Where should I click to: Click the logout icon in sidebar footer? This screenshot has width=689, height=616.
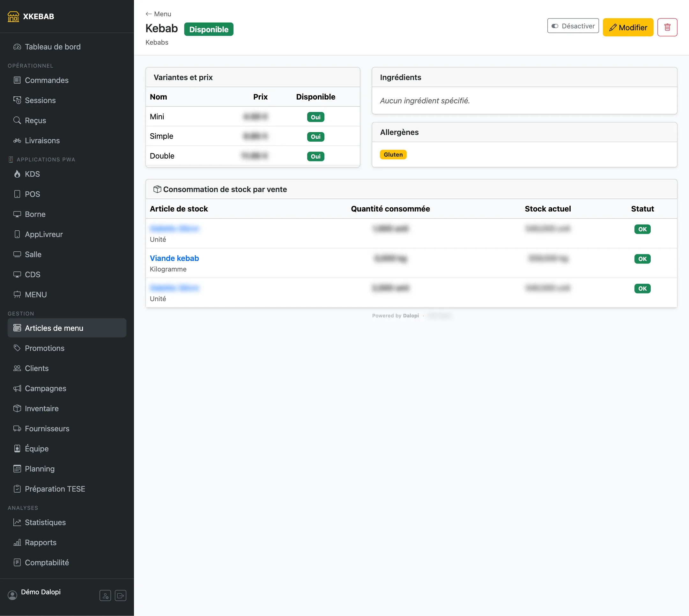pos(121,595)
